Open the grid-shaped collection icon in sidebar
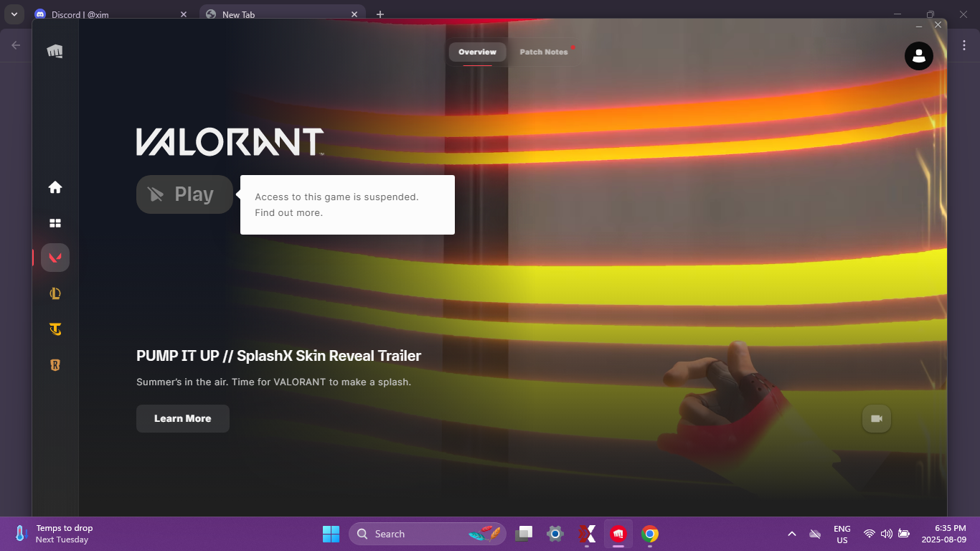Screen dimensions: 980x551 coord(55,223)
